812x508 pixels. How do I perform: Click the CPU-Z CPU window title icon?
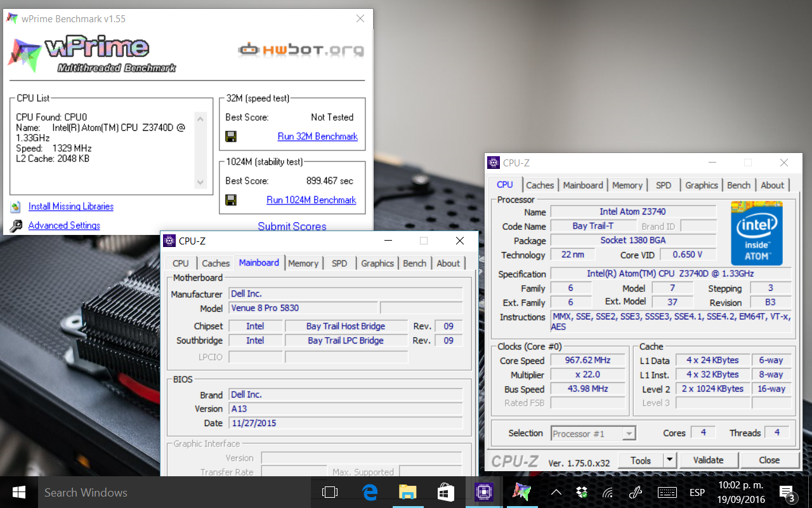coord(494,163)
